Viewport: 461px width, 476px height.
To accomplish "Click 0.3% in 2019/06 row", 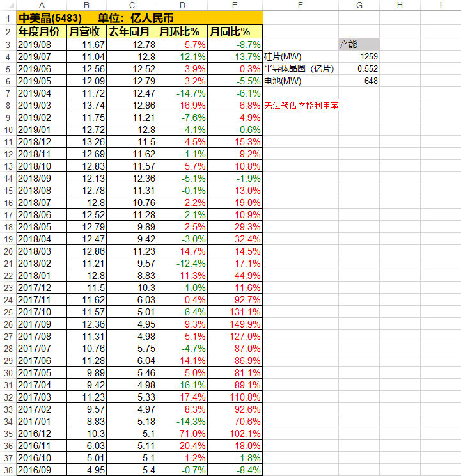I will coord(235,69).
